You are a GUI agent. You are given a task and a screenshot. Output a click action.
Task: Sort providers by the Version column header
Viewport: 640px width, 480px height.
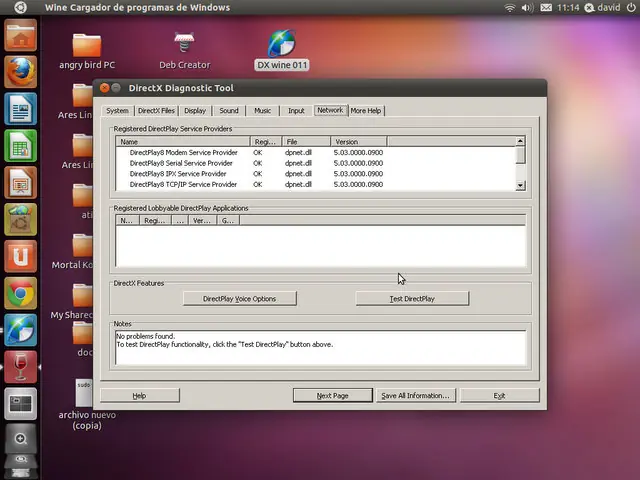click(358, 142)
